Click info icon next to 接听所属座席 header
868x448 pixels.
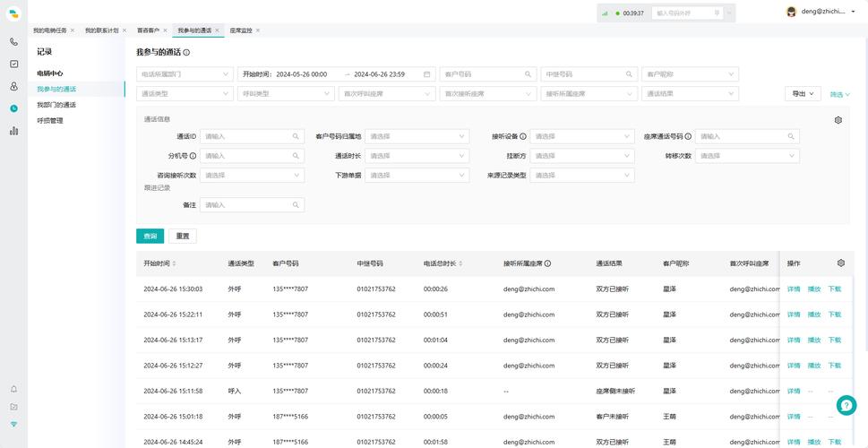pyautogui.click(x=547, y=263)
